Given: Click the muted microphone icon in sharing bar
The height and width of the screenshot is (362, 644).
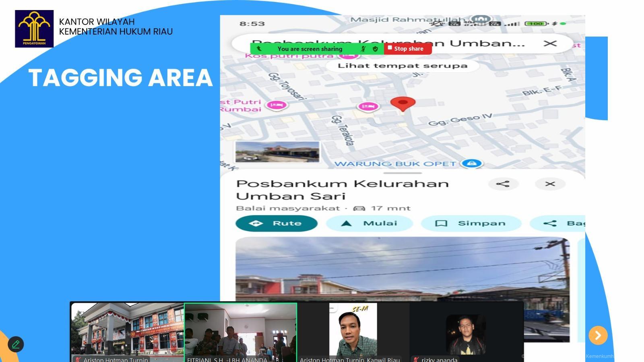Looking at the screenshot, I should (x=363, y=49).
